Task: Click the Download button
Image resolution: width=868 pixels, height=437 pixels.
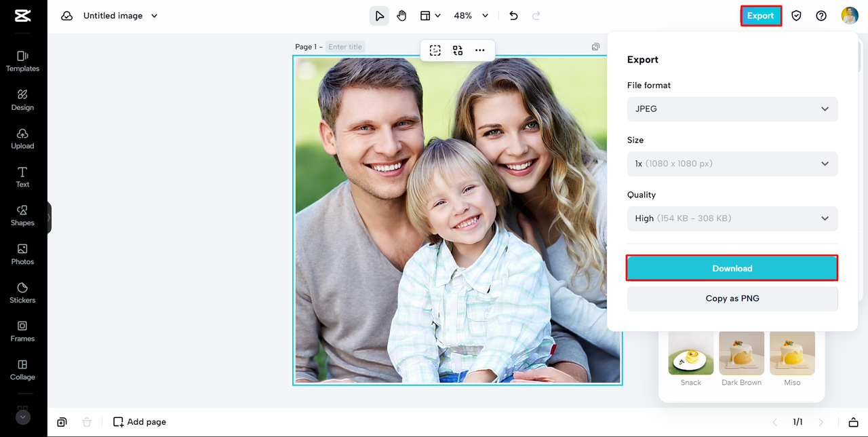Action: [x=732, y=268]
